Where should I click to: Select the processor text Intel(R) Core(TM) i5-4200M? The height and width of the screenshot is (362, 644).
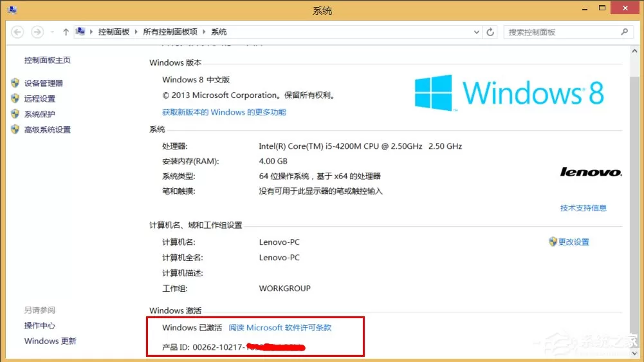[311, 146]
